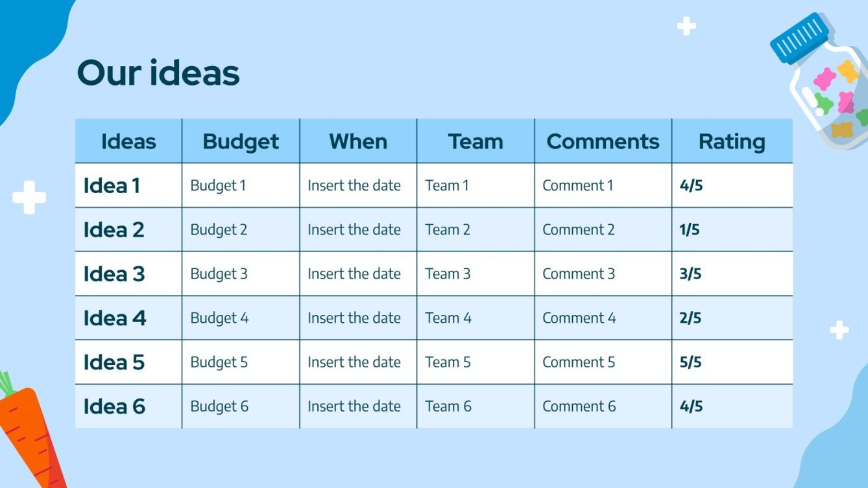Click the When column header

[x=358, y=141]
